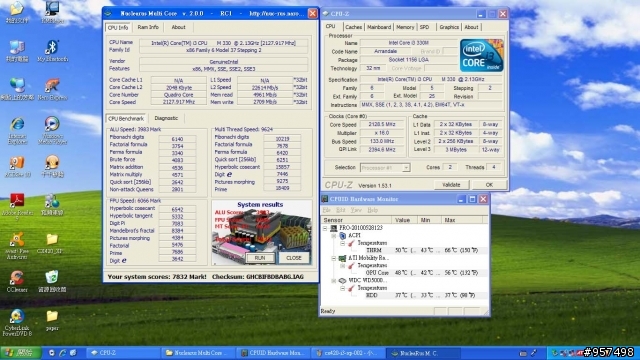Collapse the WDC WD5000 drive node

pyautogui.click(x=333, y=281)
